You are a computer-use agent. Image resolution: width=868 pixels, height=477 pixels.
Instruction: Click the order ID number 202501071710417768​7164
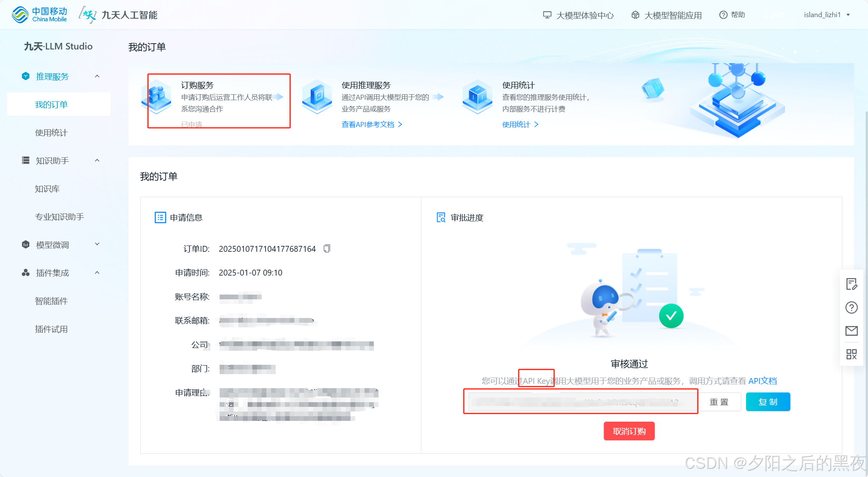[x=267, y=249]
